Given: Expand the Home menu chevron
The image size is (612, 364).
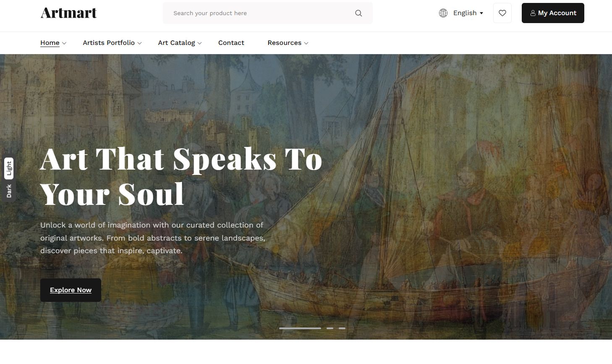Looking at the screenshot, I should (x=64, y=43).
